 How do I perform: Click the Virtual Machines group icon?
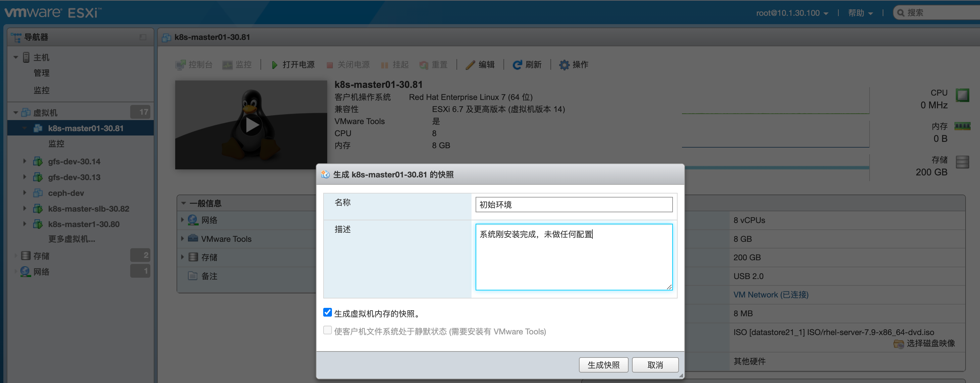26,113
